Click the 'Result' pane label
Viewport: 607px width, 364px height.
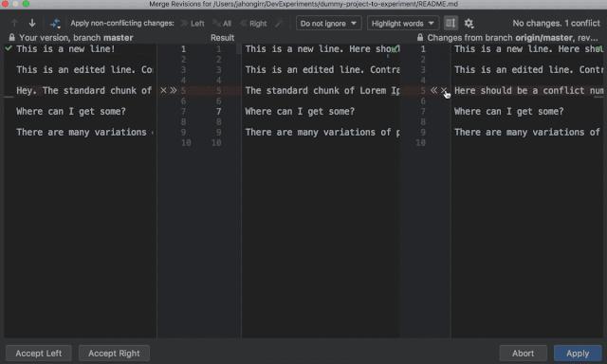click(222, 38)
